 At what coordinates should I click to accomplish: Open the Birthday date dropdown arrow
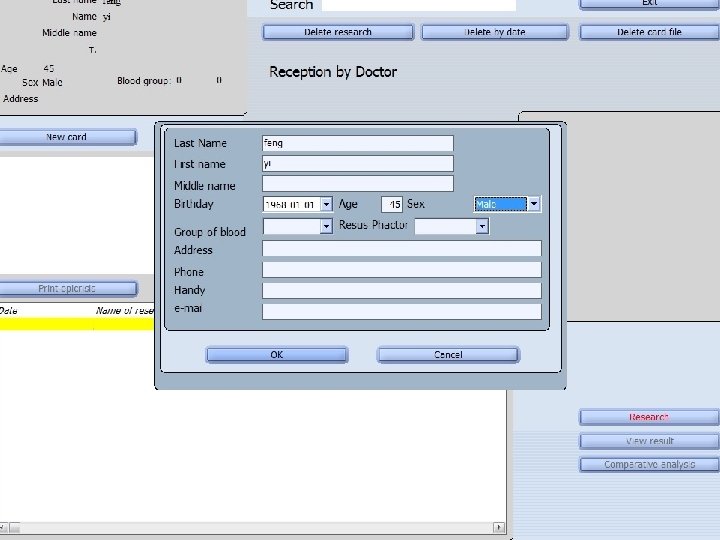click(x=326, y=204)
